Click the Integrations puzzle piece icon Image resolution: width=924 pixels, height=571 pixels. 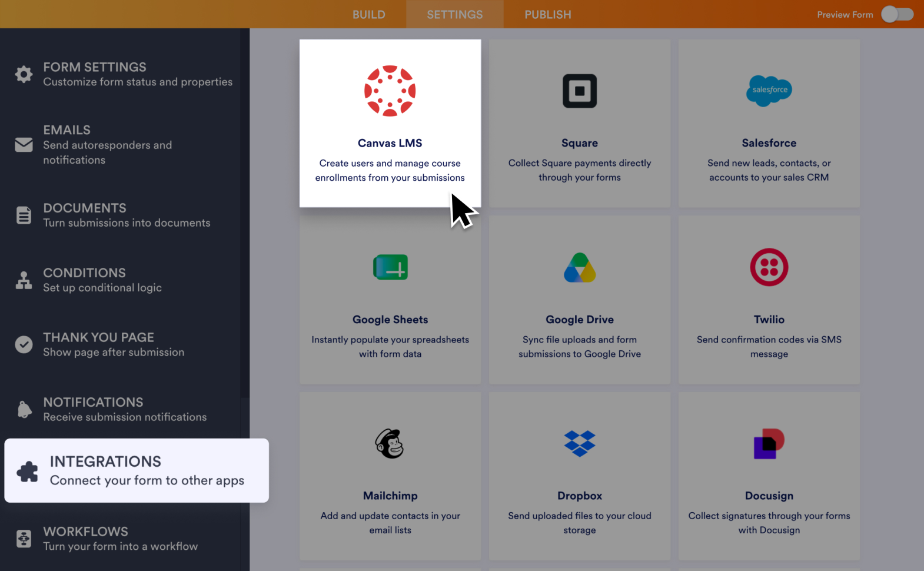pyautogui.click(x=27, y=471)
